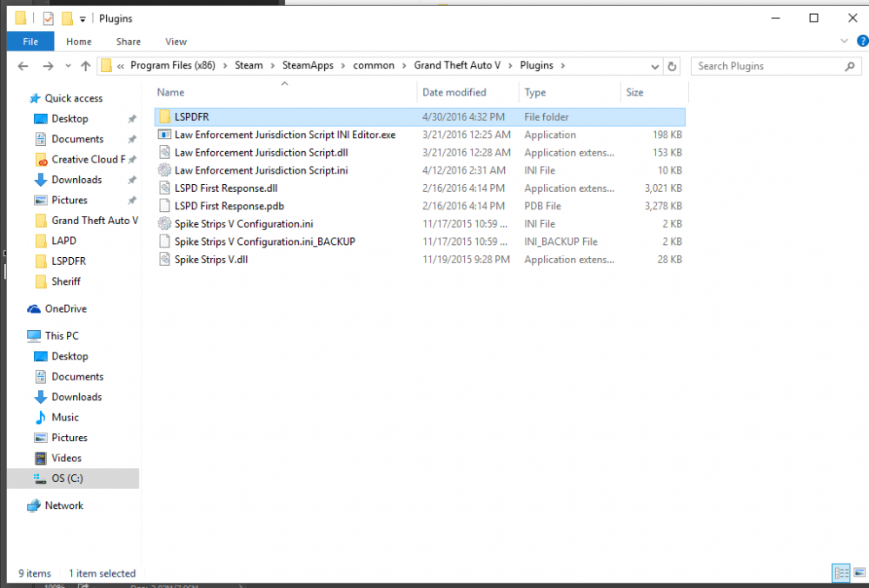Sort files by Date modified column
This screenshot has width=869, height=588.
tap(454, 92)
